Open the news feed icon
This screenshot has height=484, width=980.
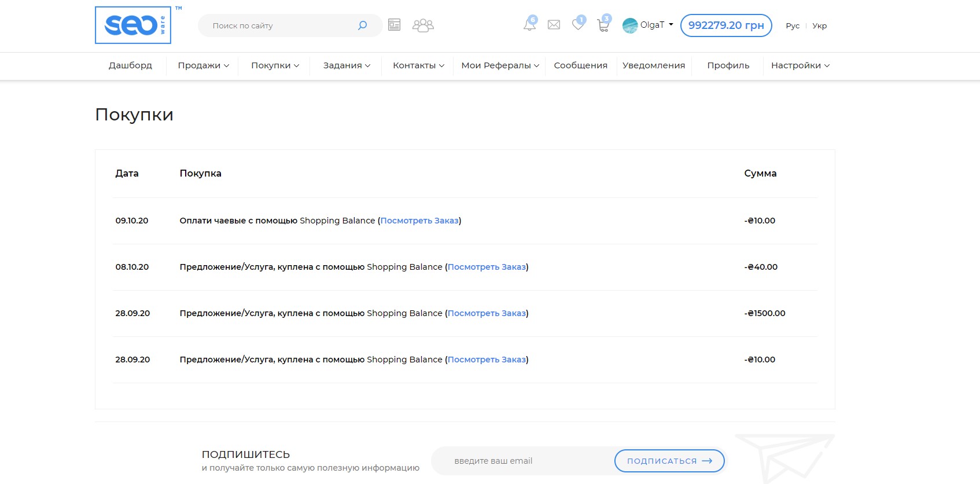click(x=394, y=25)
